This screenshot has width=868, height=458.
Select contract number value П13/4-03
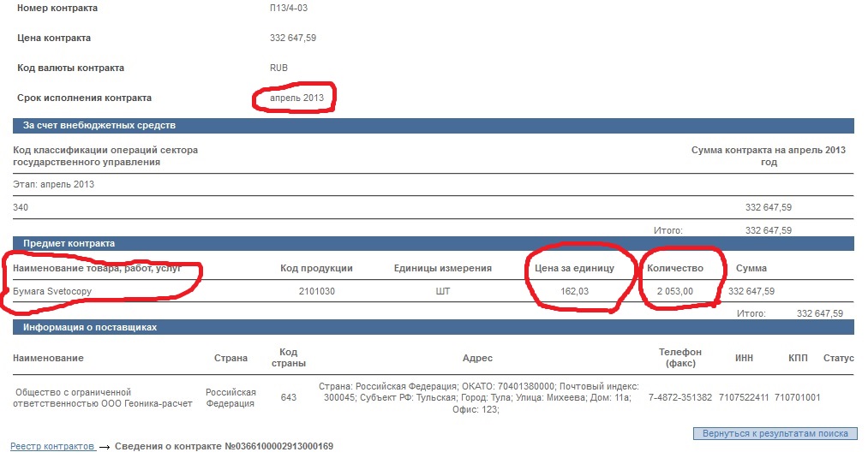(x=290, y=8)
